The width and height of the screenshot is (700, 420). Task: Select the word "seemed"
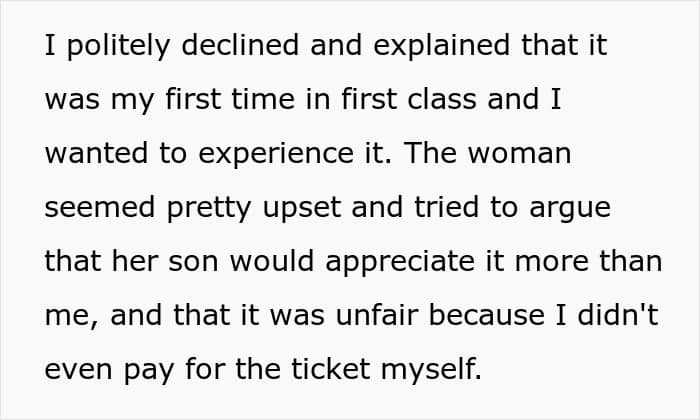[x=100, y=207]
